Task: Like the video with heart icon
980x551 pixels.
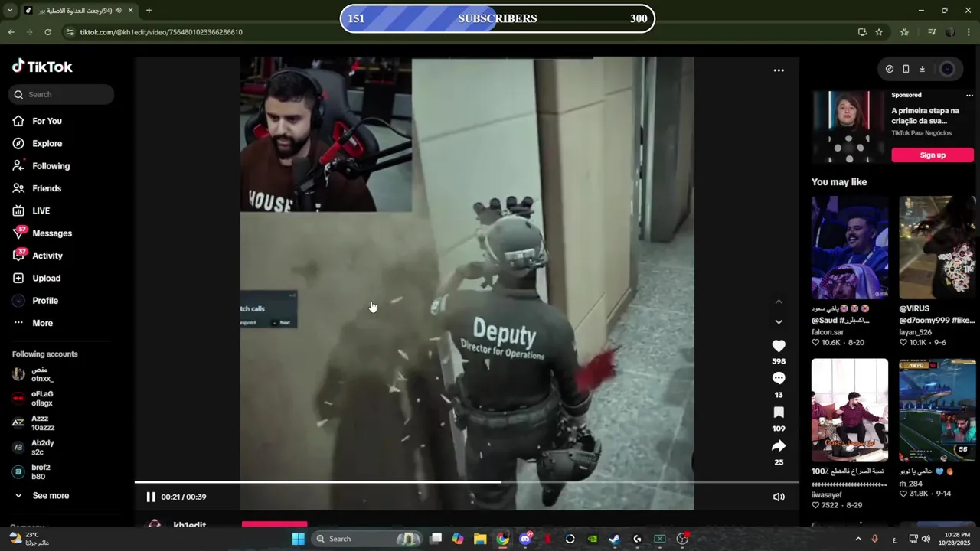Action: coord(779,346)
